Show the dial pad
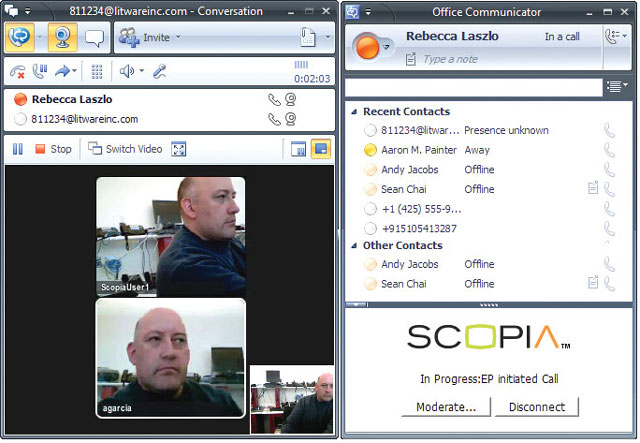 97,71
